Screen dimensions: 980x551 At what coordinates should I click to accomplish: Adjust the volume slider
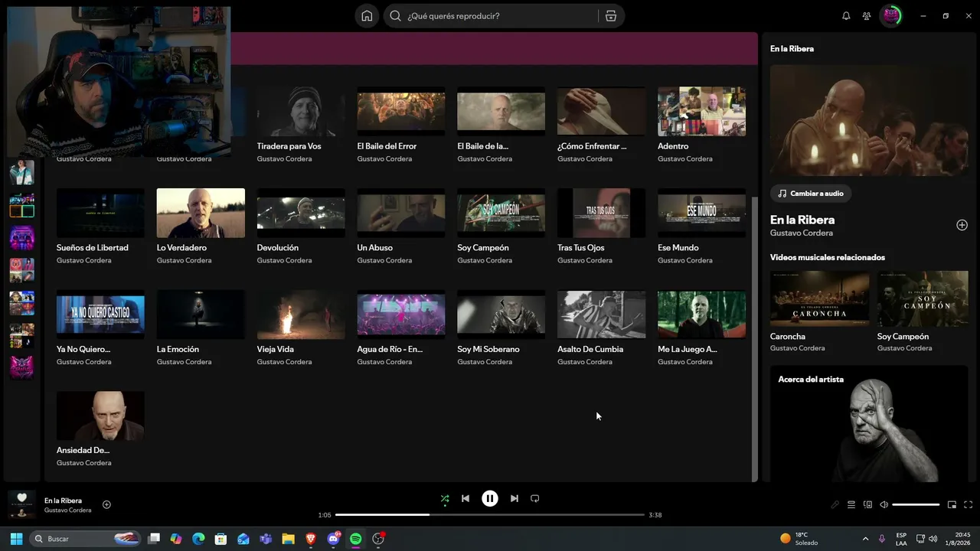916,505
